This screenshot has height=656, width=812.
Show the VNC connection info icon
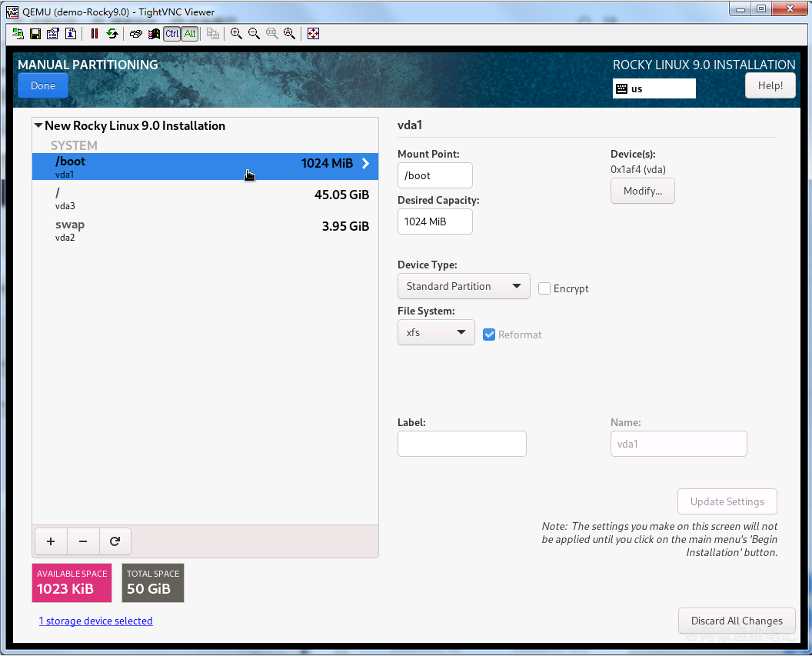coord(71,34)
